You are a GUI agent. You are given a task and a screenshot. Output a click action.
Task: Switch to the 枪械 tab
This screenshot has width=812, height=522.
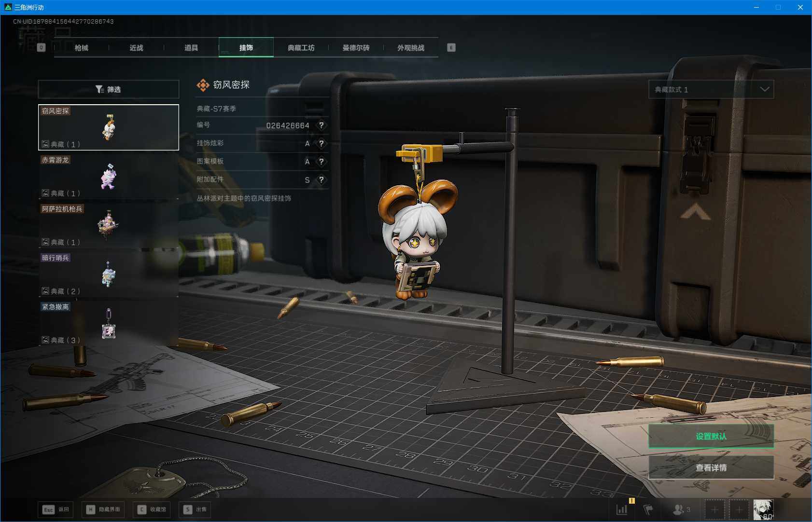coord(81,48)
